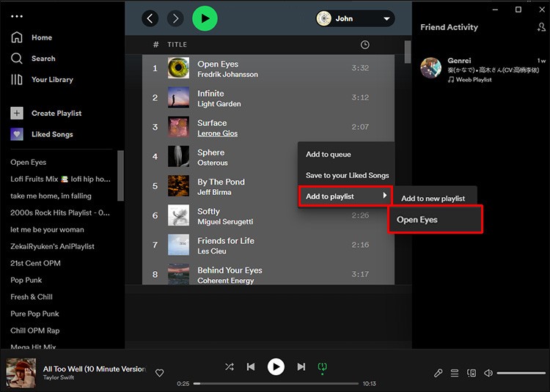Screen dimensions: 550x392
Task: Open the John profile dropdown
Action: pyautogui.click(x=355, y=18)
